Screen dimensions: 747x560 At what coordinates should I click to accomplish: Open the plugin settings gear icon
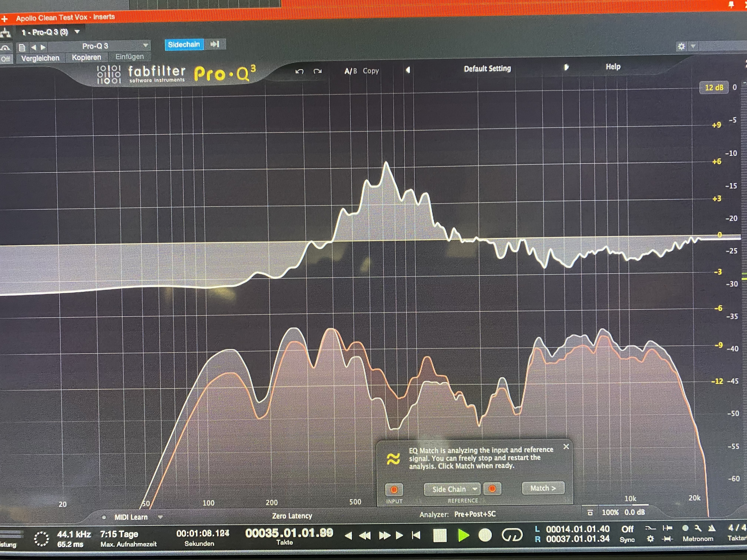(x=681, y=46)
